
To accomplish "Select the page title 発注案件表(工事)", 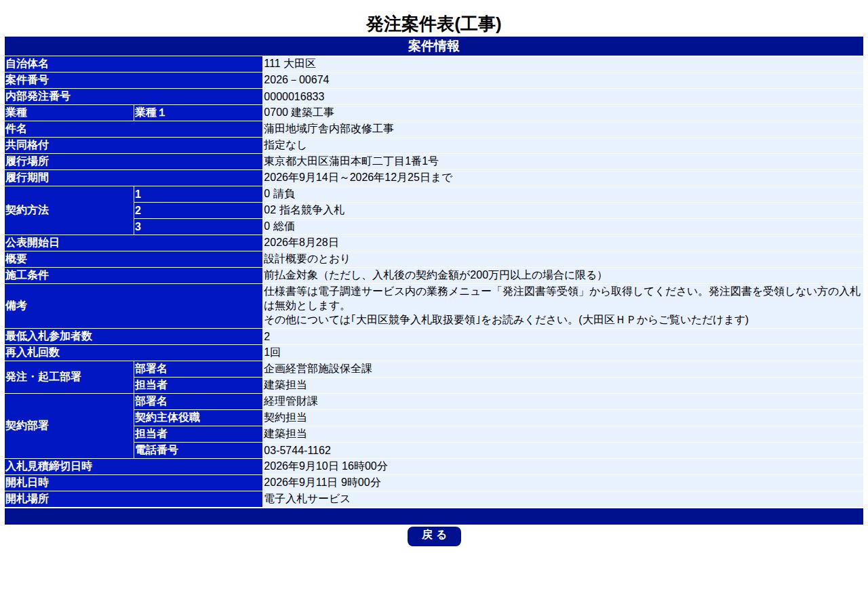I will coord(434,24).
